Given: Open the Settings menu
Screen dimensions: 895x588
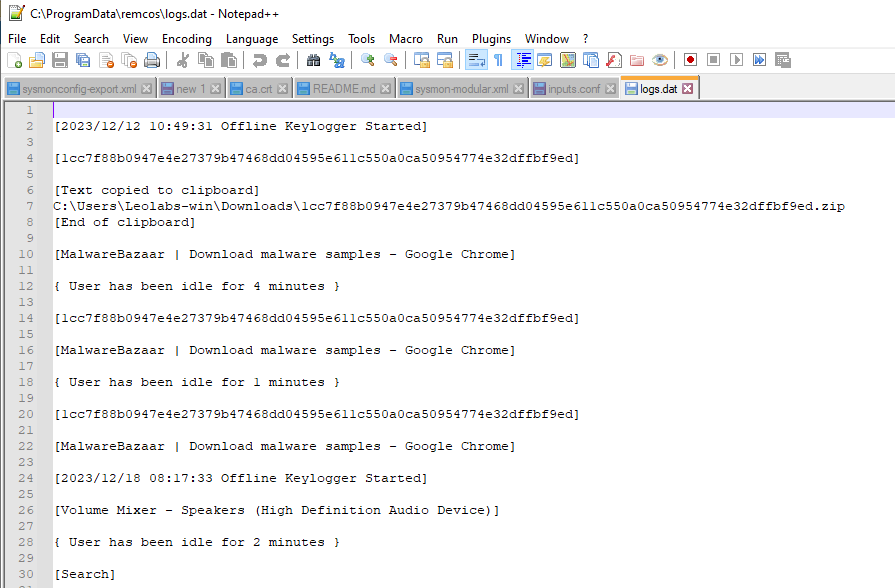Looking at the screenshot, I should pyautogui.click(x=313, y=39).
